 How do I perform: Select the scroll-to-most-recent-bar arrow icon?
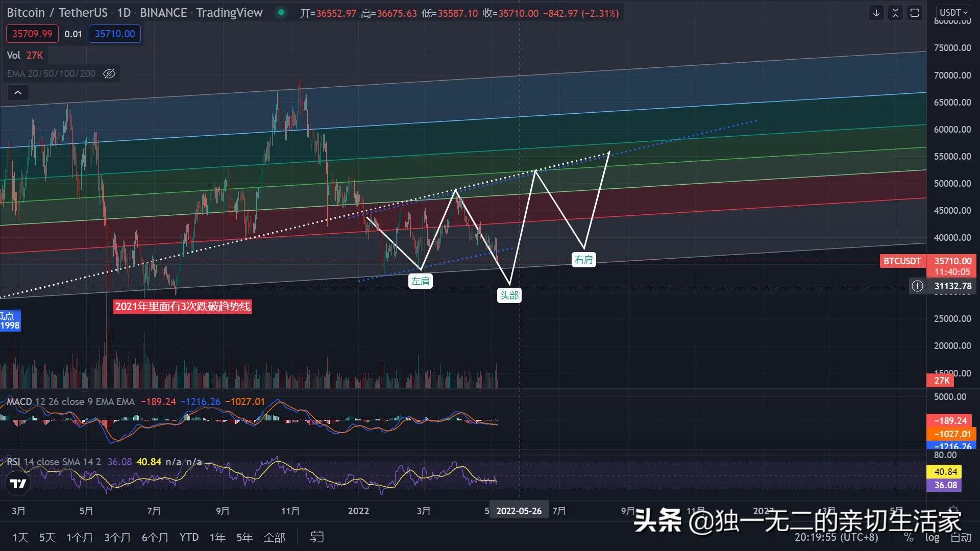coord(876,13)
